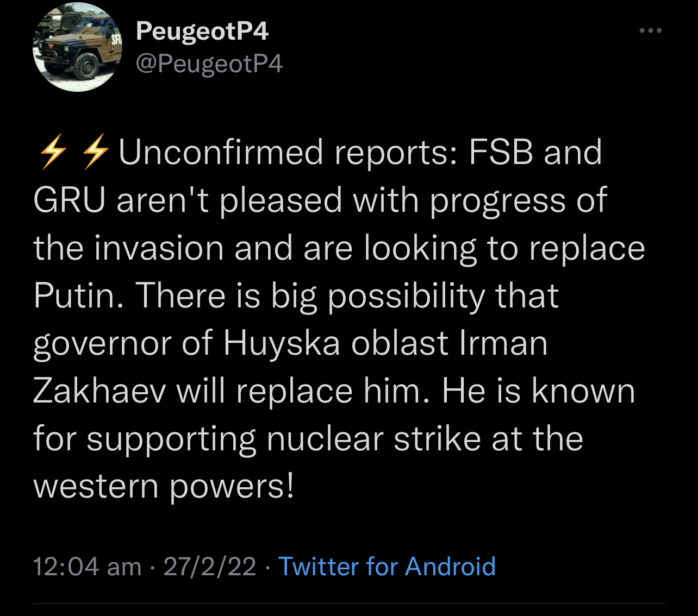Click the name "Zakhaev" in the tweet
The height and width of the screenshot is (616, 698).
click(x=99, y=391)
